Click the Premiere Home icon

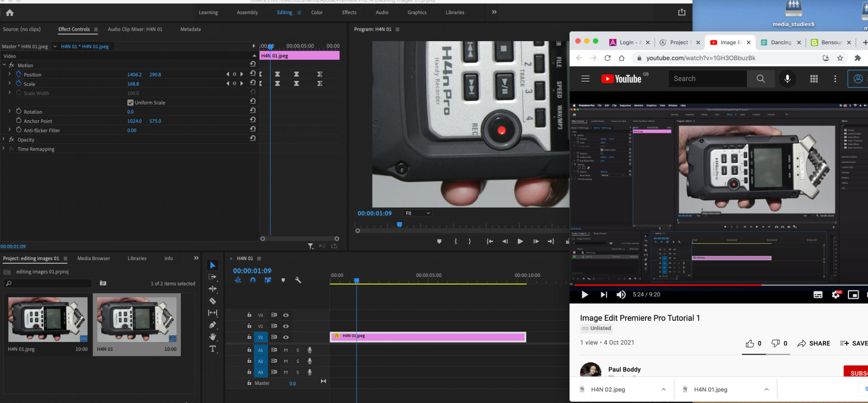pos(10,13)
